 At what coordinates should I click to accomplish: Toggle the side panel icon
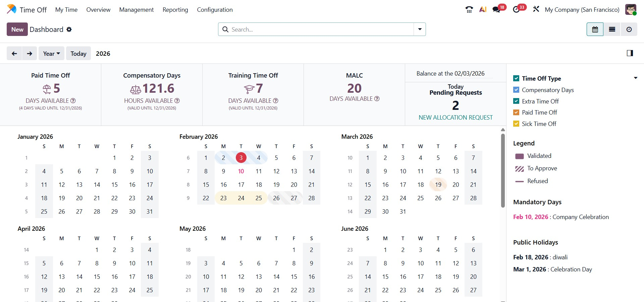click(630, 53)
